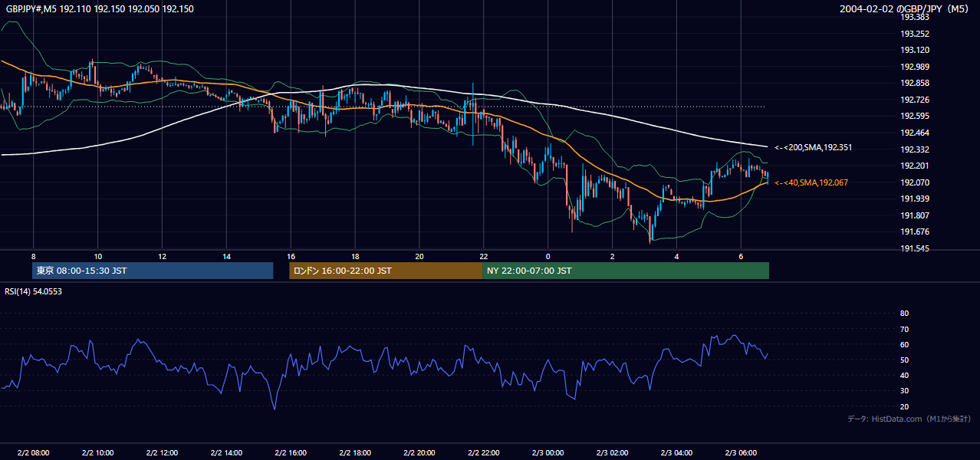Viewport: 980px width, 460px height.
Task: Click the RSI 70 level label
Action: 904,329
